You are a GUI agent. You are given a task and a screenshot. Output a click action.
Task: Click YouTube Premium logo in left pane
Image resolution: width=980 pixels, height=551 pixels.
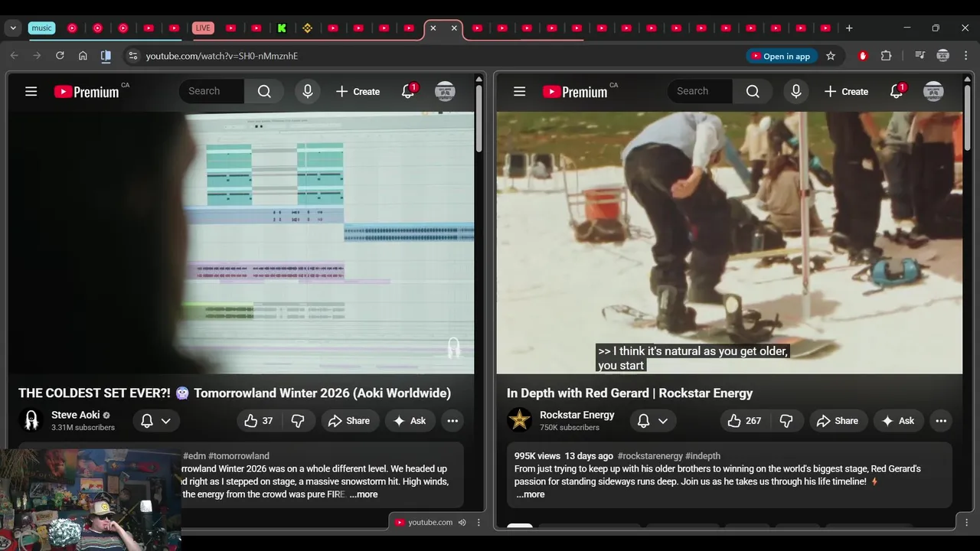click(87, 92)
